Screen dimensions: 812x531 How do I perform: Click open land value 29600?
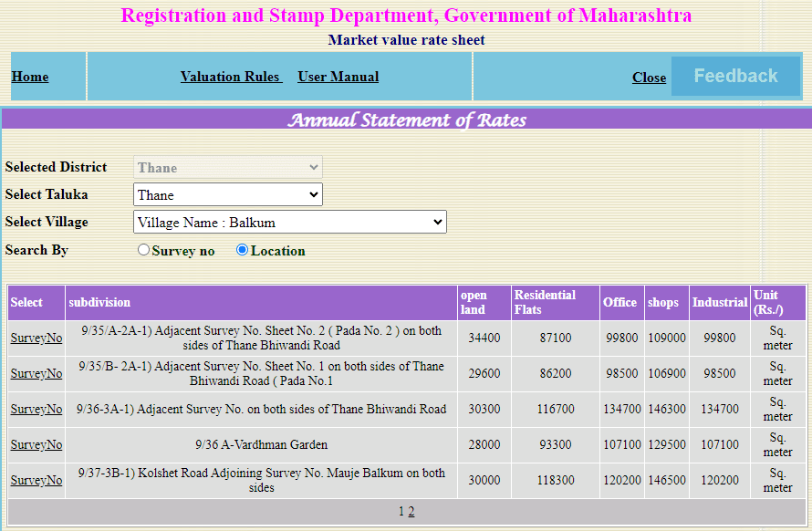pyautogui.click(x=484, y=373)
